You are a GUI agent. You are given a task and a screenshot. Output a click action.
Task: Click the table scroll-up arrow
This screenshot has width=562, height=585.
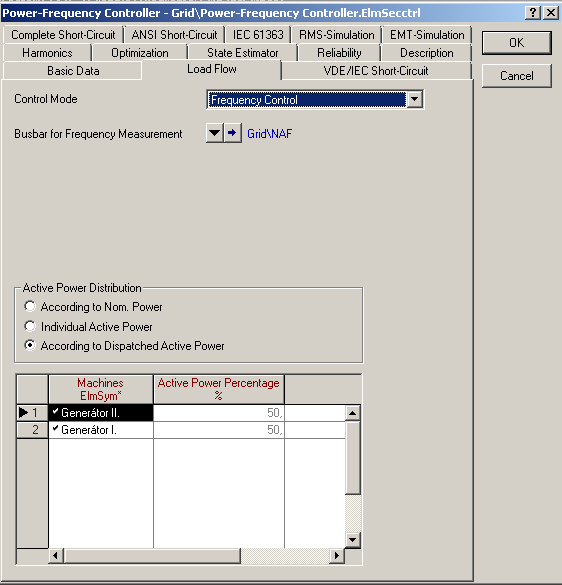point(353,413)
